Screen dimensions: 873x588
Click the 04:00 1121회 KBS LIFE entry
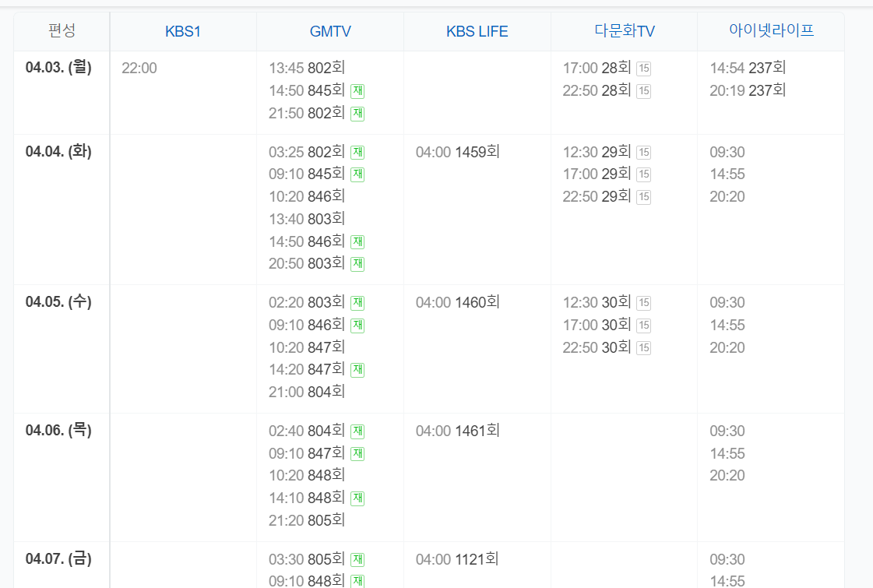pyautogui.click(x=457, y=559)
